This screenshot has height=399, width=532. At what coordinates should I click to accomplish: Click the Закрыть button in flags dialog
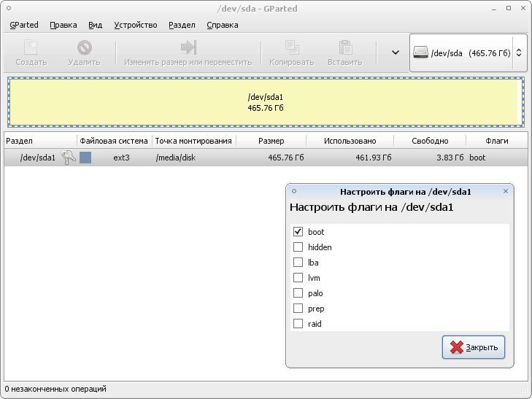pyautogui.click(x=474, y=347)
